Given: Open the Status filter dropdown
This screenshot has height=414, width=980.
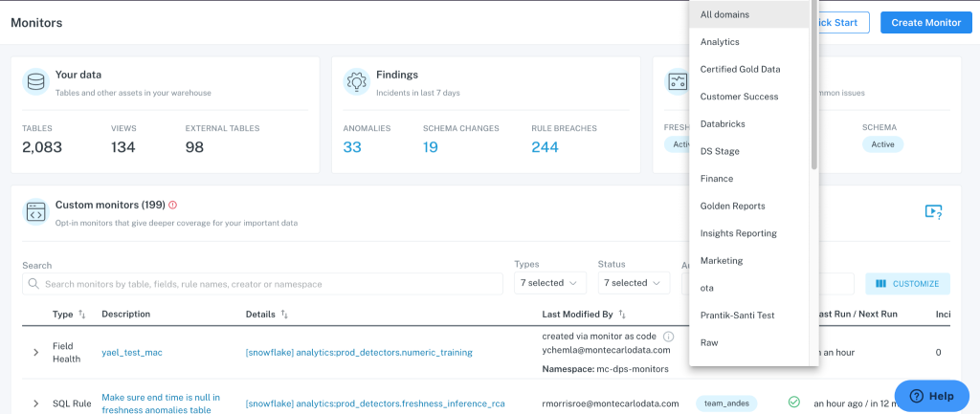Looking at the screenshot, I should [x=634, y=283].
